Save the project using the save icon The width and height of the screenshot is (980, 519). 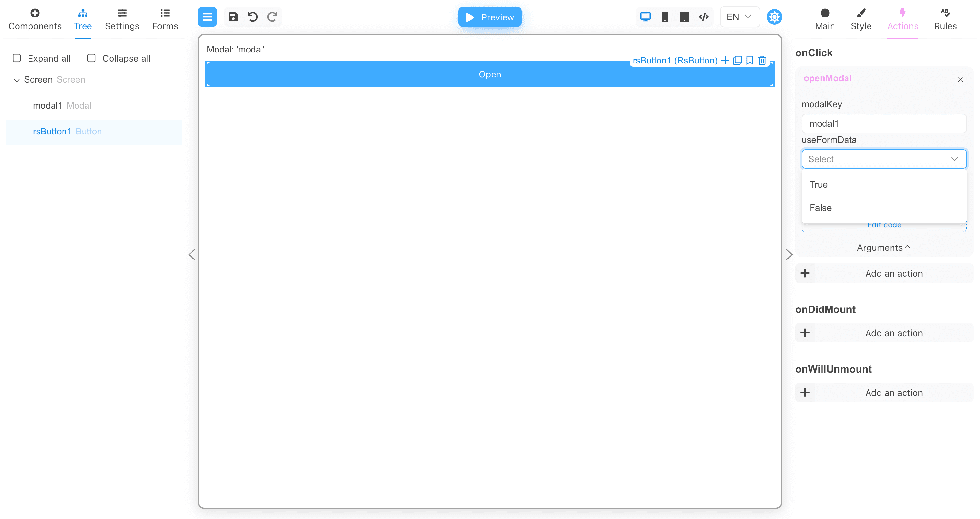coord(233,17)
